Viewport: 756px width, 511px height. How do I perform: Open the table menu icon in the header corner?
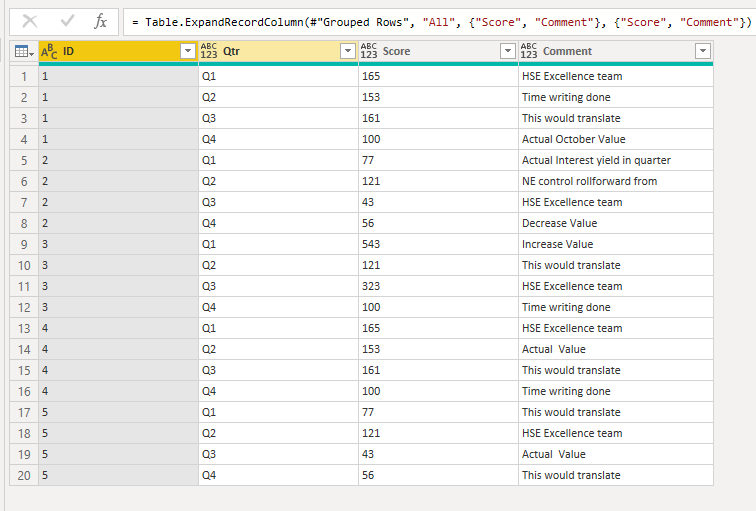24,51
